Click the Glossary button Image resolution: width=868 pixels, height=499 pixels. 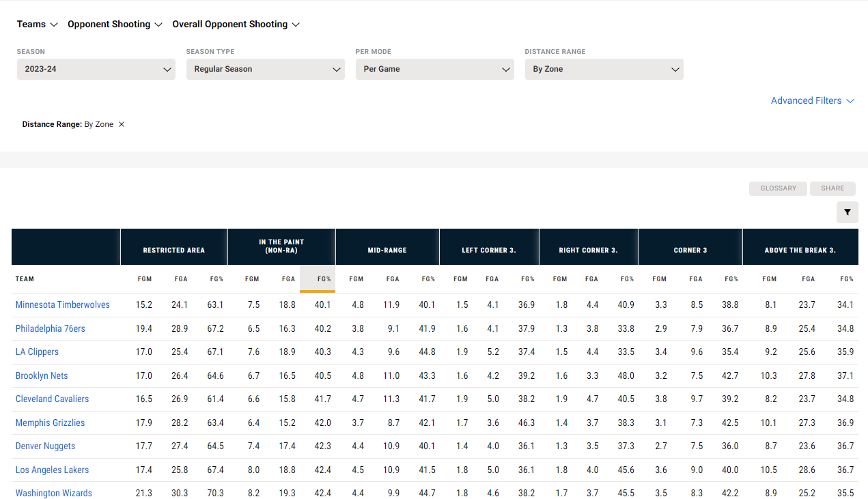tap(779, 188)
